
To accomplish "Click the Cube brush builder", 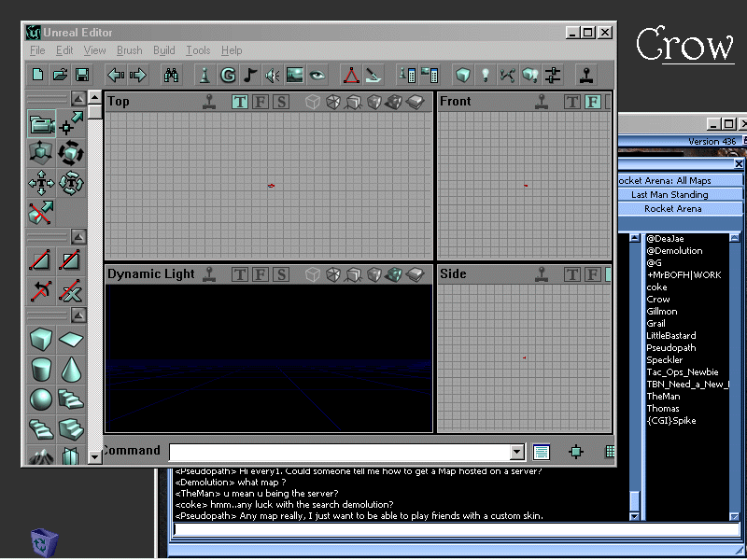I will click(41, 339).
